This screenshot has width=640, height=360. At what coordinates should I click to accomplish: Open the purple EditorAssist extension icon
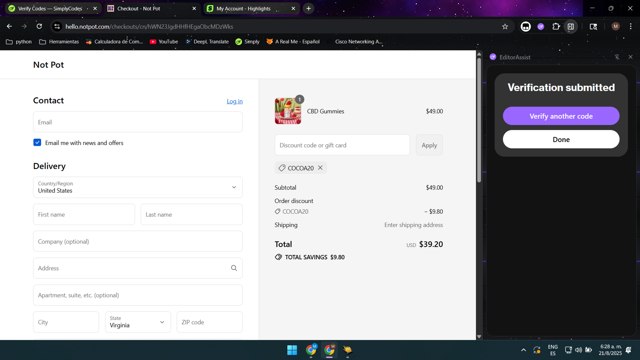[x=541, y=27]
